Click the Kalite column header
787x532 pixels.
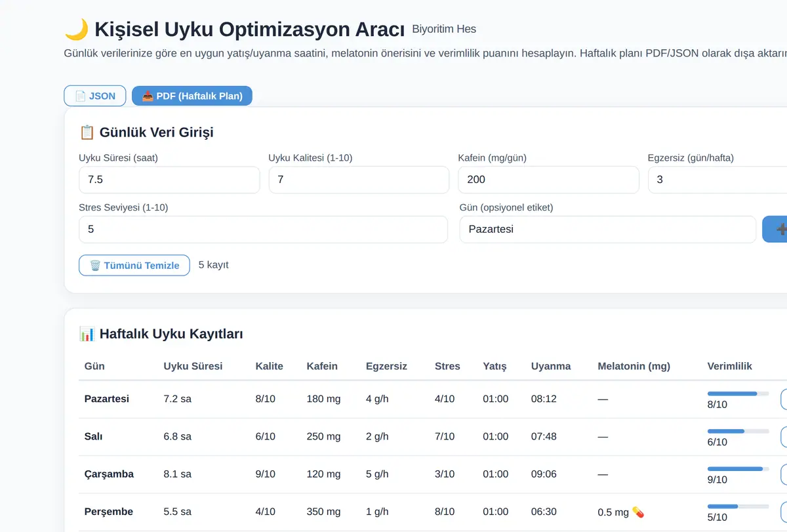click(x=270, y=366)
